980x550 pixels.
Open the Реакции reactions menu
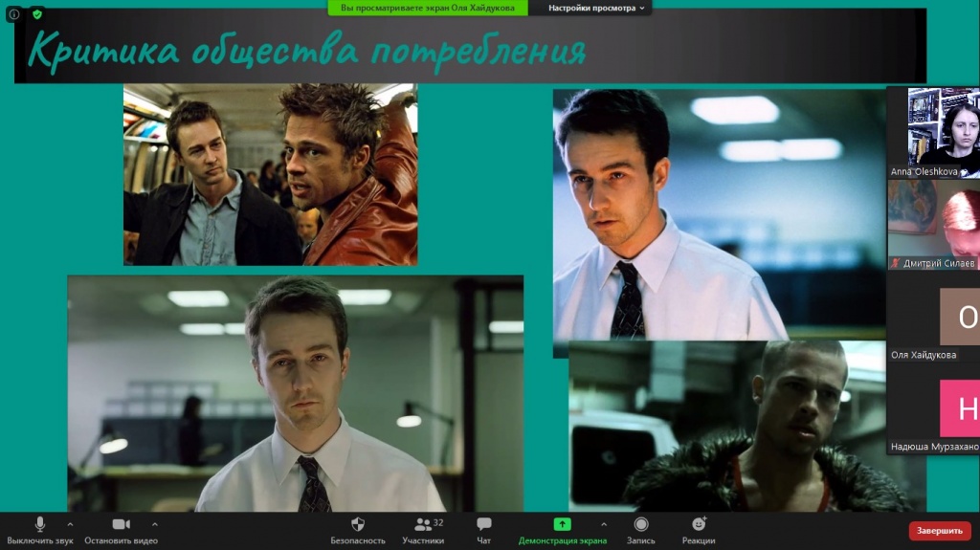(x=699, y=525)
